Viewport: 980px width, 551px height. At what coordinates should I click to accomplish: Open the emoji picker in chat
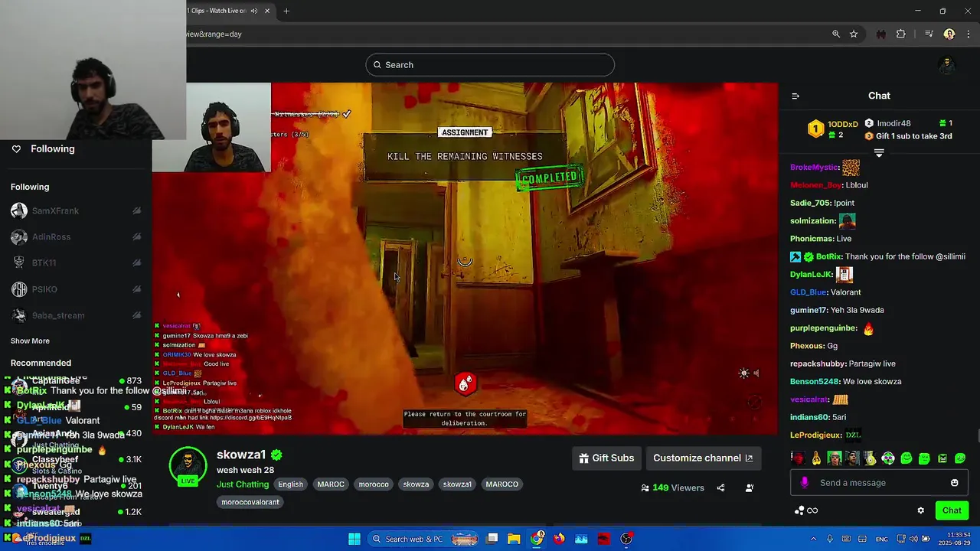click(x=954, y=483)
